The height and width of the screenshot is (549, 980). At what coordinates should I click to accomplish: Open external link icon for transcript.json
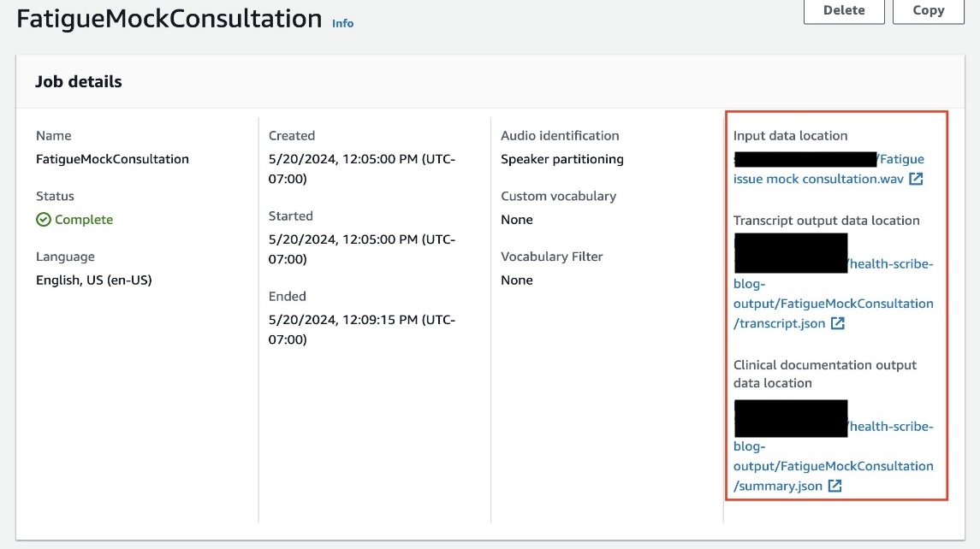(x=838, y=323)
